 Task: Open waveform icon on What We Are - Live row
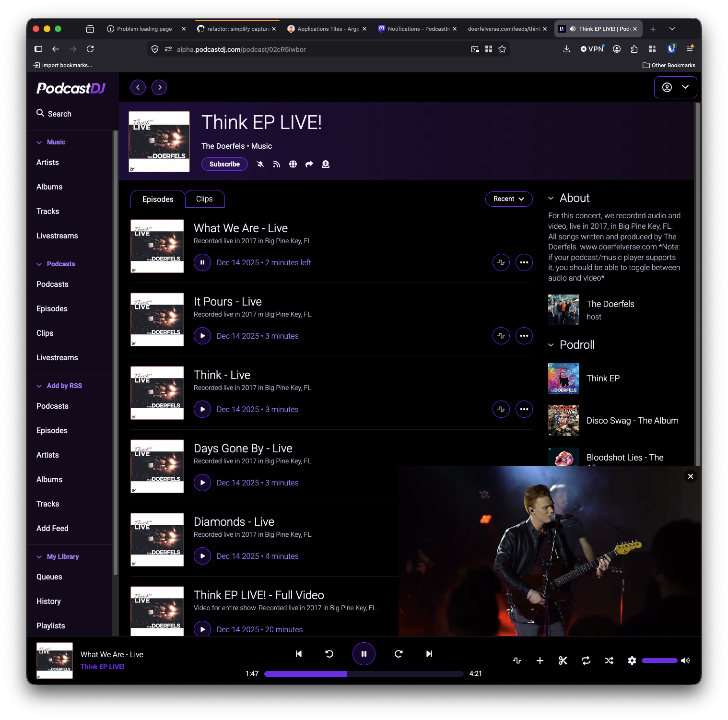coord(501,262)
